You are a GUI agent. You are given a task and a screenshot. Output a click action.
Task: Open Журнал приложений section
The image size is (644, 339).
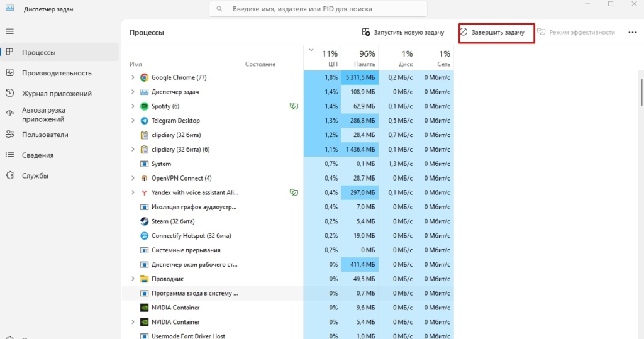pyautogui.click(x=60, y=93)
